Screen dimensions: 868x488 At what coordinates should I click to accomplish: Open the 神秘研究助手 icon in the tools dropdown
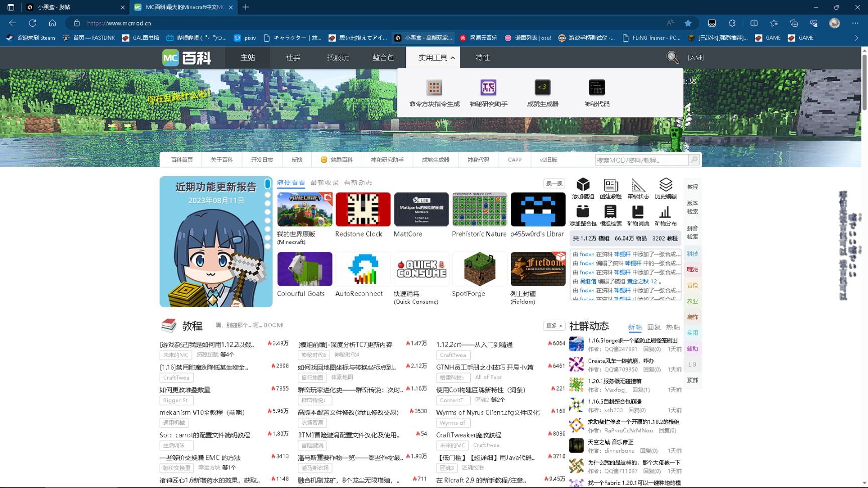tap(488, 88)
